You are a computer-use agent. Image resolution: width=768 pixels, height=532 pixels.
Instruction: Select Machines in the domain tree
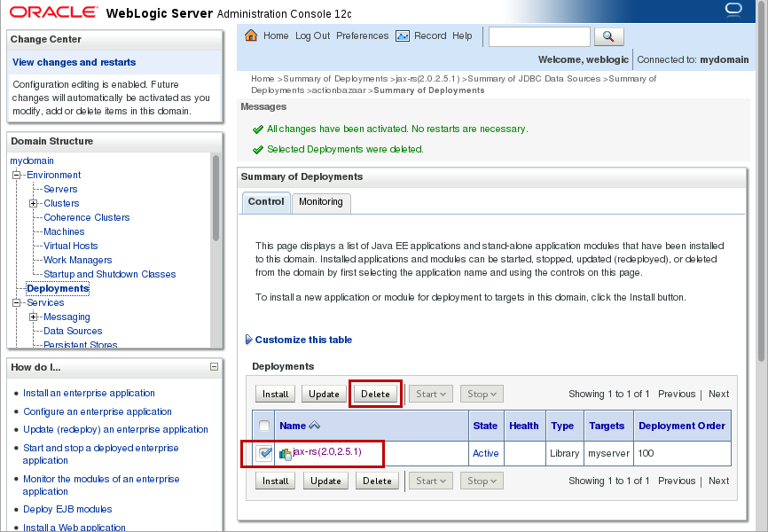pos(64,231)
